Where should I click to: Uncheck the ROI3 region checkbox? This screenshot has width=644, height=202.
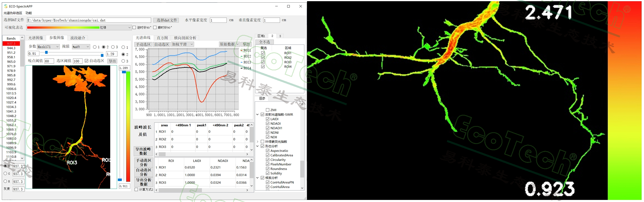pos(263,62)
